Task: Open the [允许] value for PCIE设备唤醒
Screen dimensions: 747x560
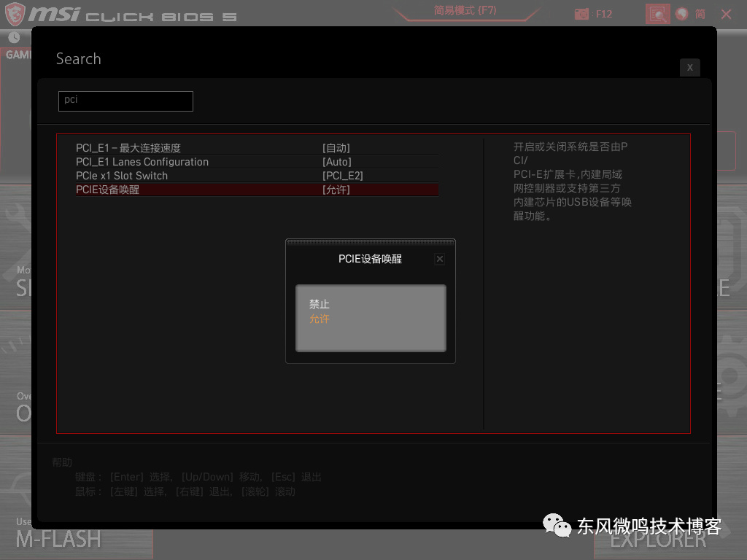Action: pos(336,190)
